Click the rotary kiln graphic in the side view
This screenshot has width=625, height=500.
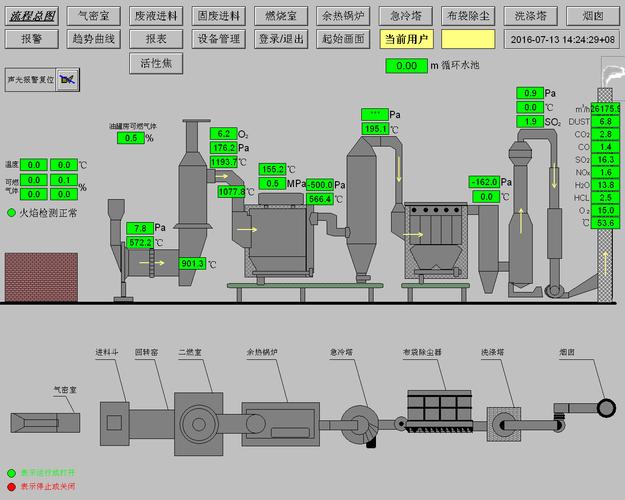pos(152,263)
